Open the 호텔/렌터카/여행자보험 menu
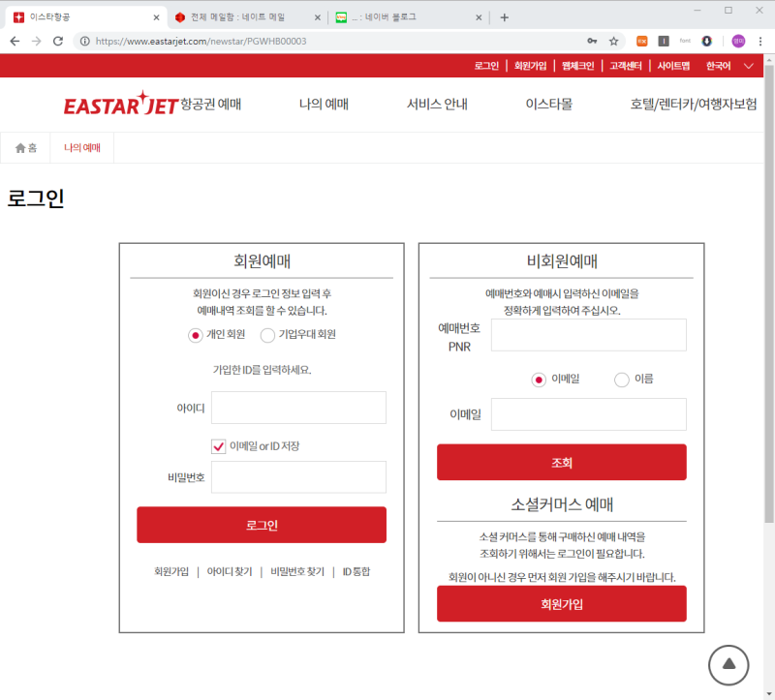This screenshot has height=700, width=775. click(x=693, y=105)
